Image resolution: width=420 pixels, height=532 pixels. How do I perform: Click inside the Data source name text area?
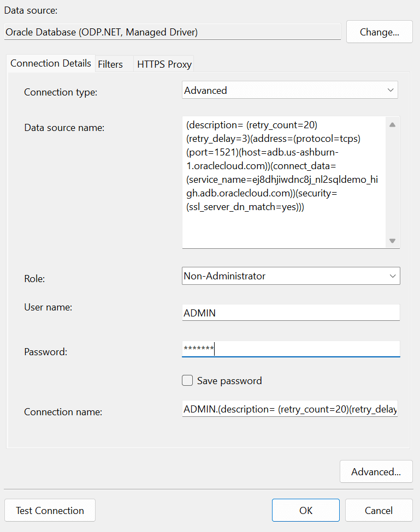click(x=284, y=180)
